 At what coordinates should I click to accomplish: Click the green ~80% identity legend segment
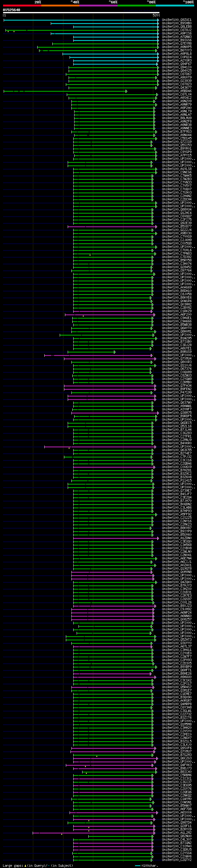pyautogui.click(x=137, y=6)
